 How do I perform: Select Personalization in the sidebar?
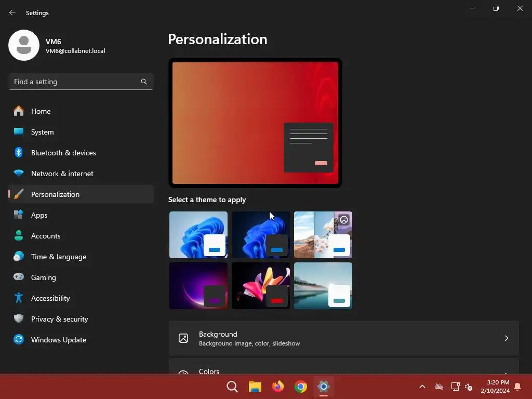[81, 194]
